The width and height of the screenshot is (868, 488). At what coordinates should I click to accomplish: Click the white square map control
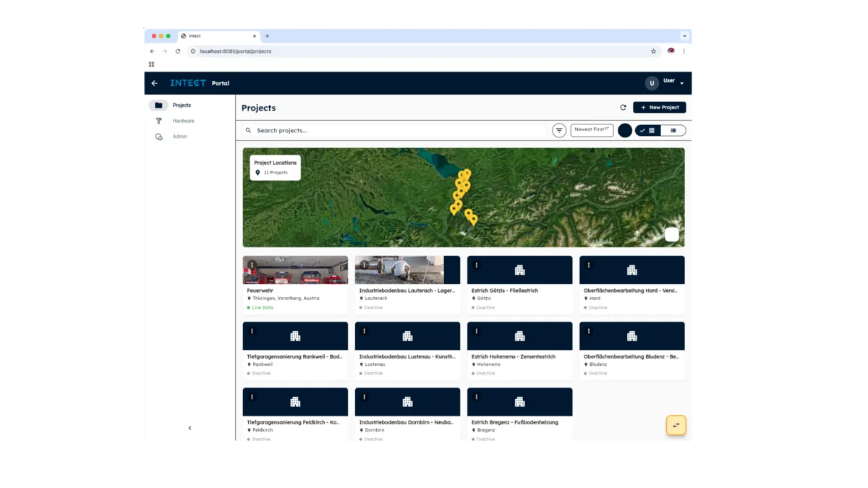(x=672, y=234)
